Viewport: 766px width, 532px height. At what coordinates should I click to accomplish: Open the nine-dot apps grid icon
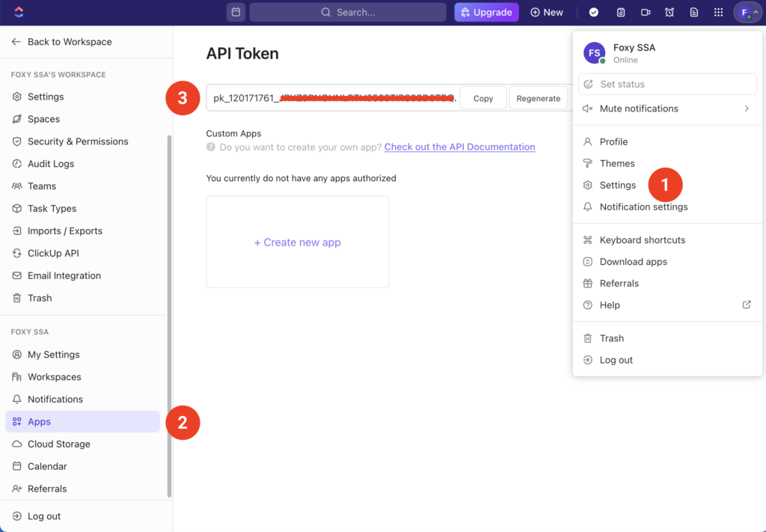(719, 12)
